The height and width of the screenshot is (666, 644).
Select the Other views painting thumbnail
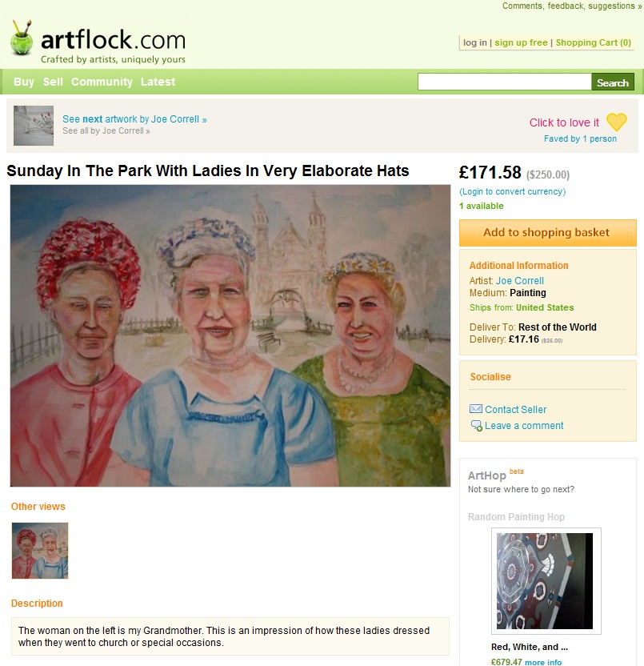(40, 551)
